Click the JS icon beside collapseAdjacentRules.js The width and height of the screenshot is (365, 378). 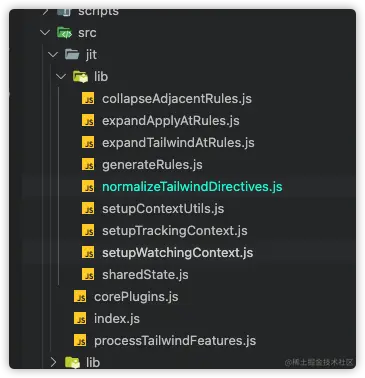tap(88, 99)
